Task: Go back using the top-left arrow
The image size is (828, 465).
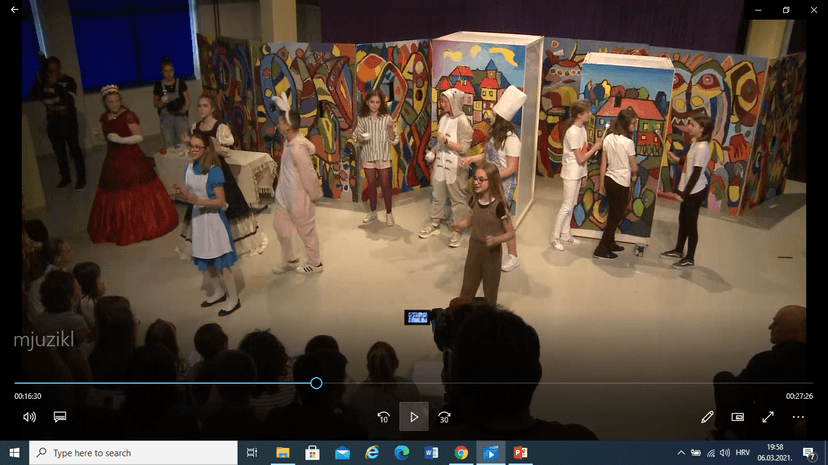Action: point(14,10)
